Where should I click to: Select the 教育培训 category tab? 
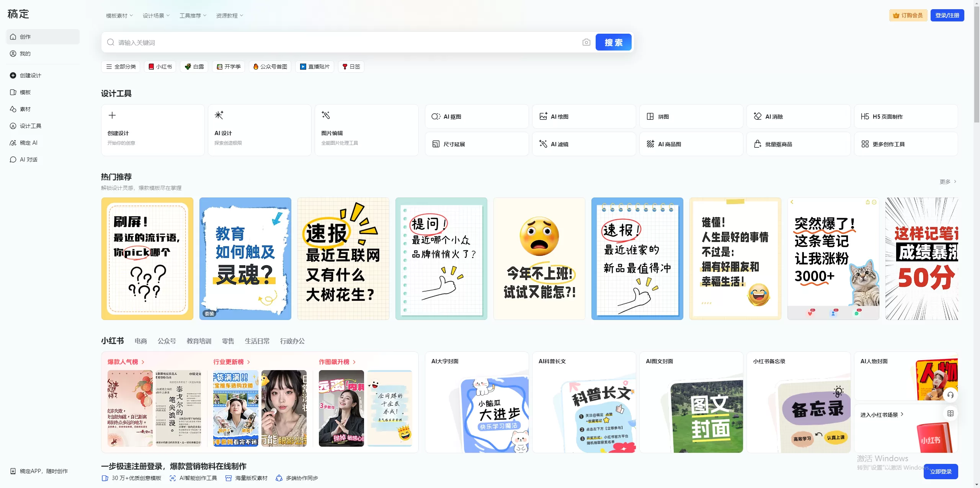click(199, 341)
